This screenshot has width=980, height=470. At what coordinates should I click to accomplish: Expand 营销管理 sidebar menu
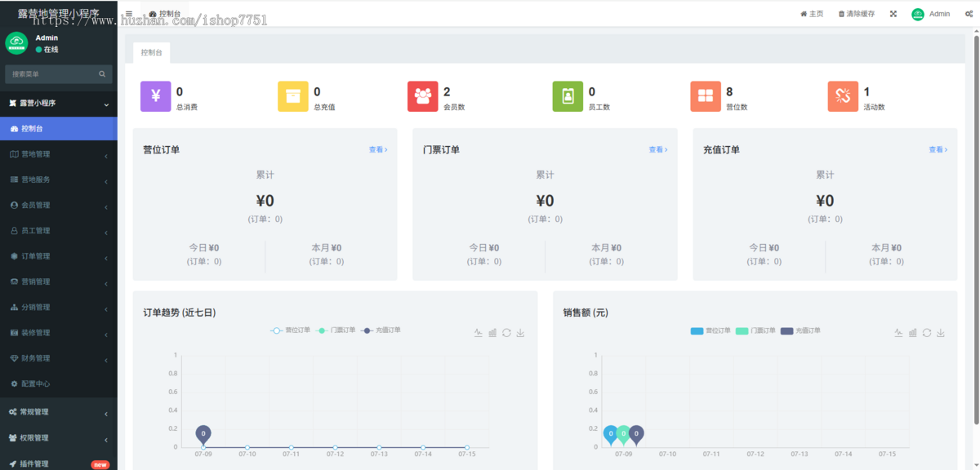[x=59, y=282]
